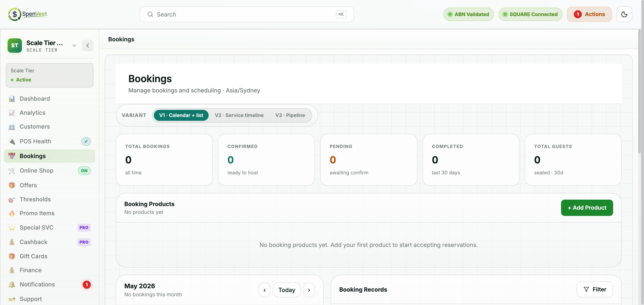Image resolution: width=644 pixels, height=305 pixels.
Task: Open the Analytics menu item
Action: [x=49, y=113]
